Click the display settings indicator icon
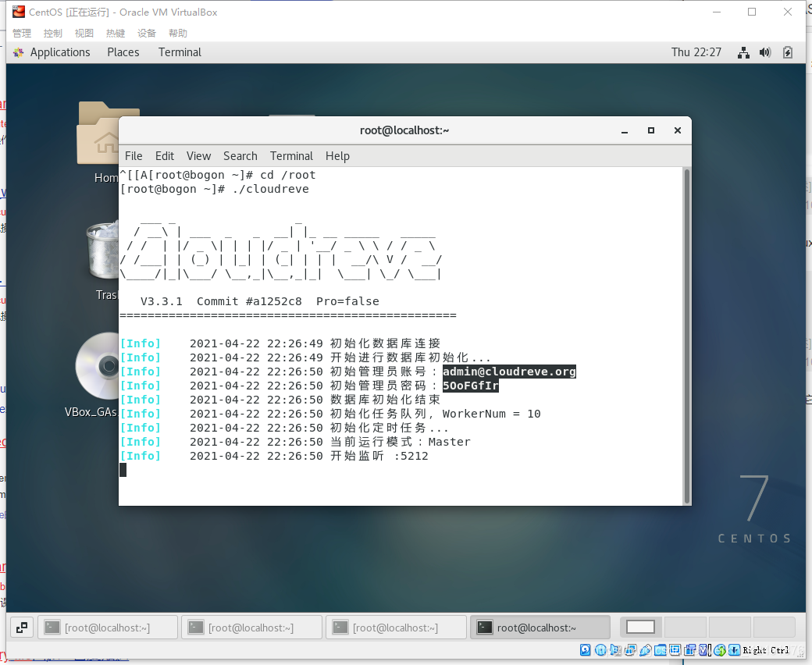812x665 pixels. 675,650
